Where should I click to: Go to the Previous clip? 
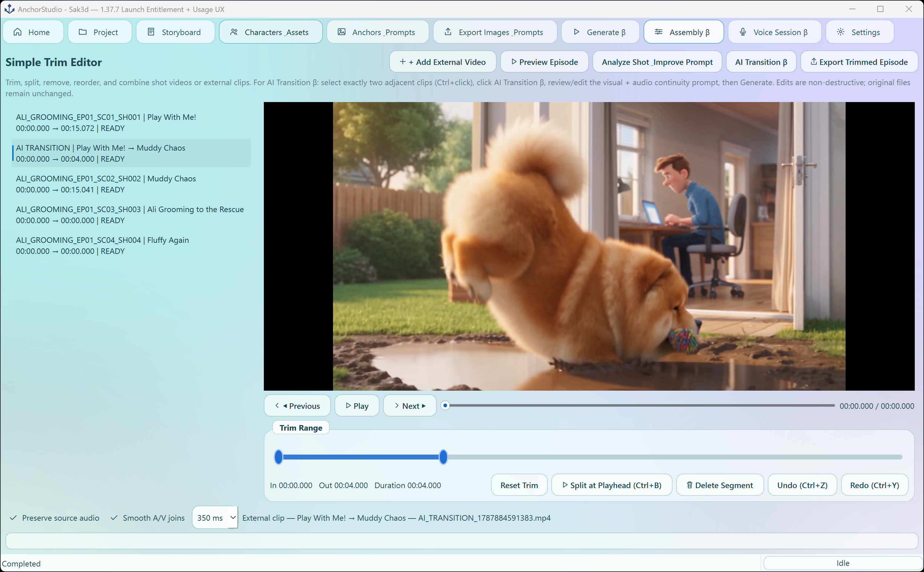[297, 406]
